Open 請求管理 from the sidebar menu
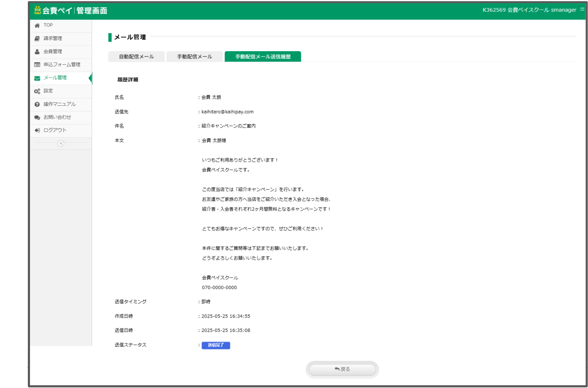Viewport: 588px width, 388px height. pyautogui.click(x=52, y=38)
